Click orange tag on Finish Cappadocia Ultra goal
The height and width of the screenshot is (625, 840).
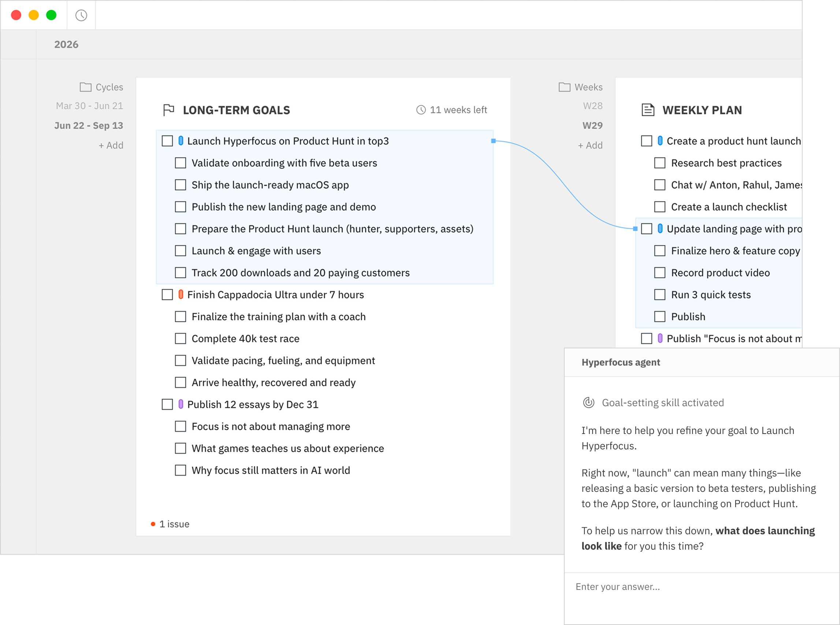[181, 294]
